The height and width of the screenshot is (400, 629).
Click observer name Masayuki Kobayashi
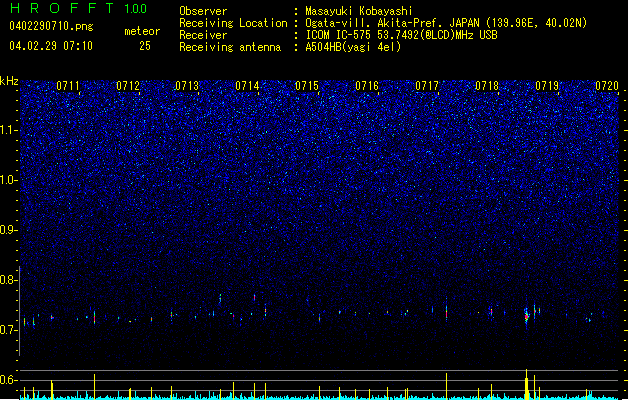tap(359, 11)
